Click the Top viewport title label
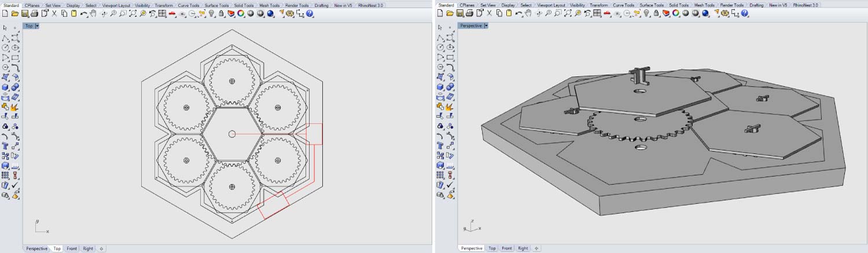 click(29, 26)
